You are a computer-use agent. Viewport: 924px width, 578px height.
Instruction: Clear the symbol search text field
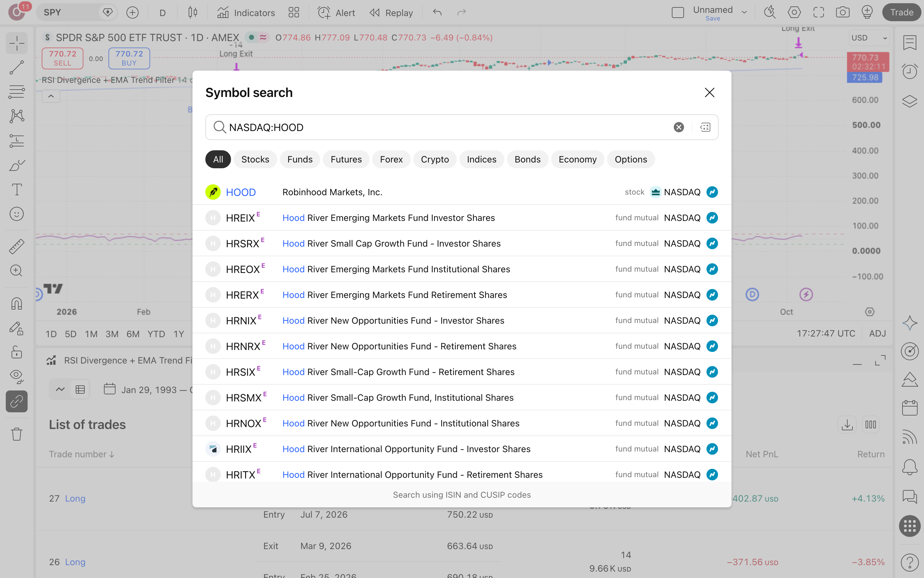pyautogui.click(x=679, y=127)
